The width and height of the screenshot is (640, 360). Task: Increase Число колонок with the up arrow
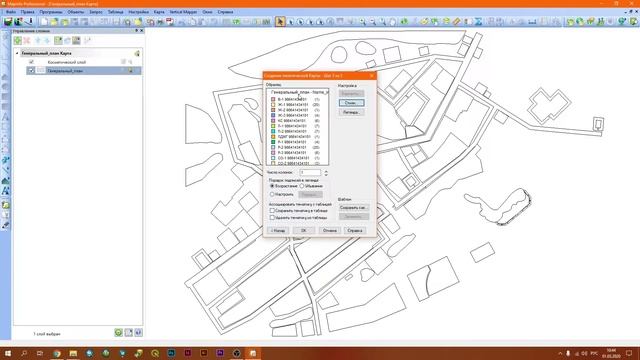tap(326, 171)
